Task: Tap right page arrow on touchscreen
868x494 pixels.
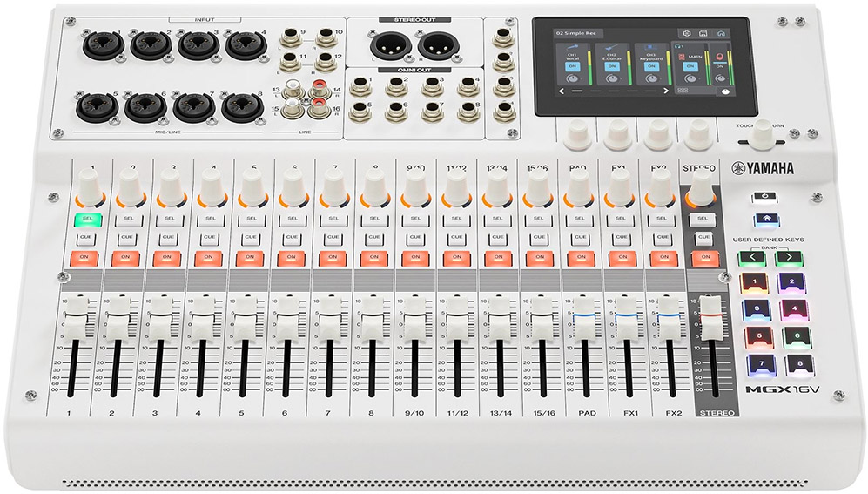Action: (666, 91)
